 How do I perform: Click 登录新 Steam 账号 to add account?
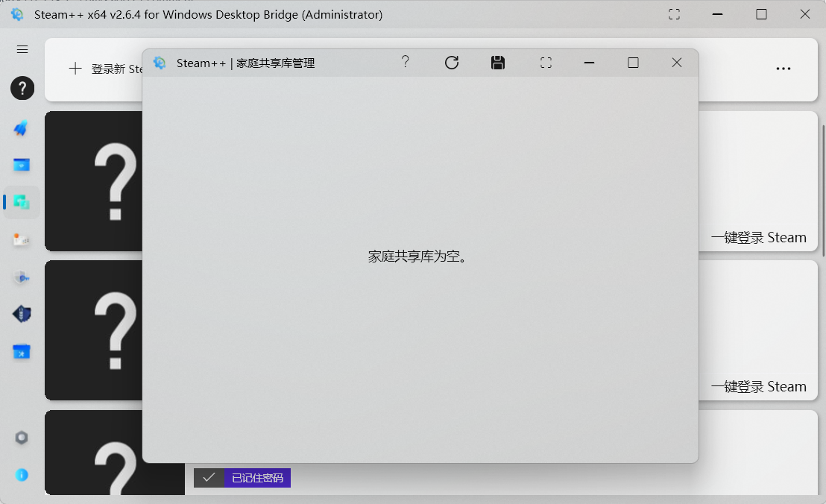coord(103,68)
